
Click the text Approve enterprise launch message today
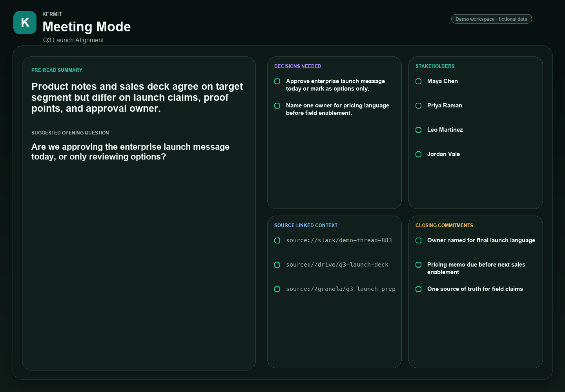click(x=335, y=85)
